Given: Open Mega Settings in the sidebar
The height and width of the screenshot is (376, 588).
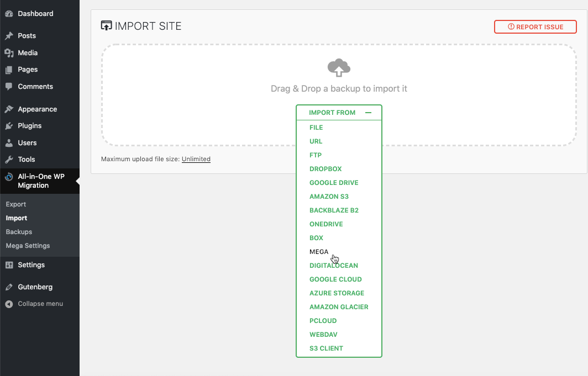Looking at the screenshot, I should pos(28,246).
